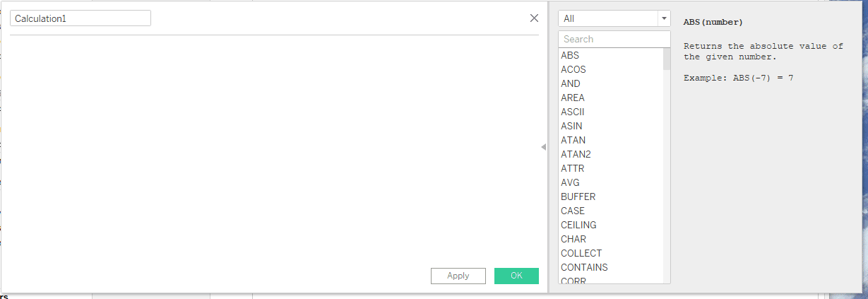868x299 pixels.
Task: Focus the function Search box
Action: [614, 39]
